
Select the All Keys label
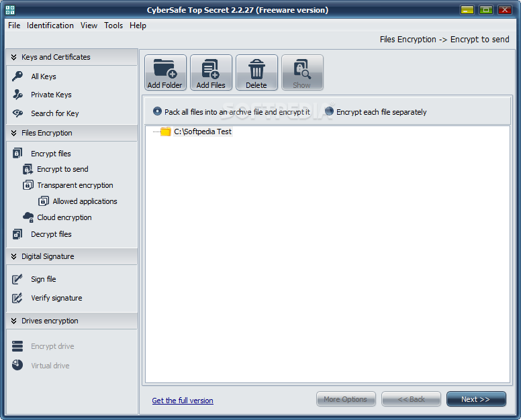[44, 76]
